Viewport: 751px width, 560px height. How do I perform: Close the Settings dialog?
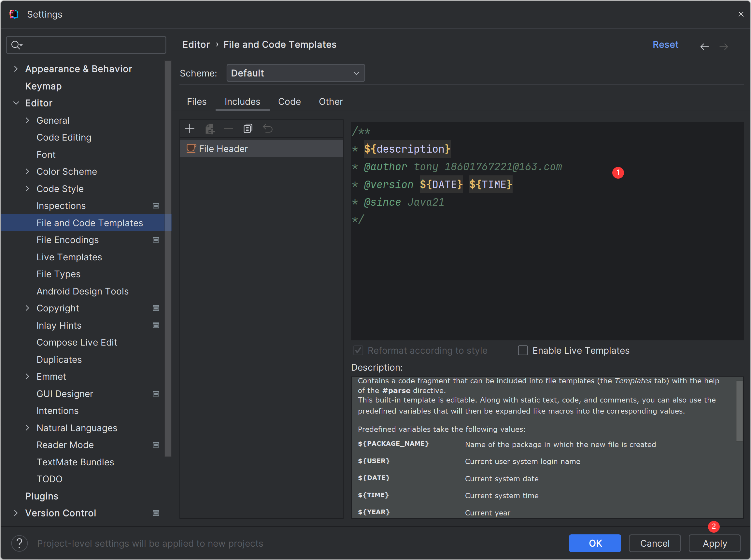coord(741,14)
